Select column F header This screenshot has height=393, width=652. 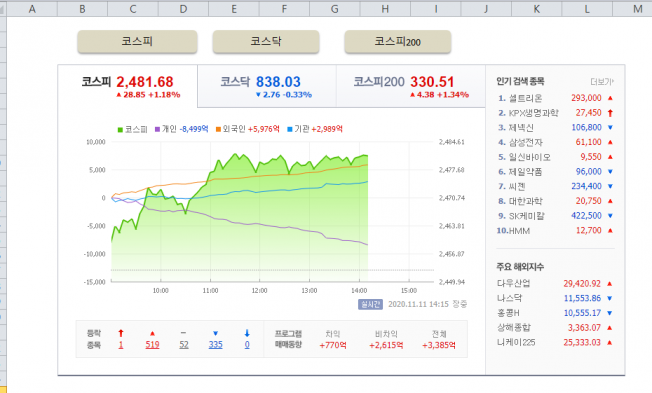(284, 9)
